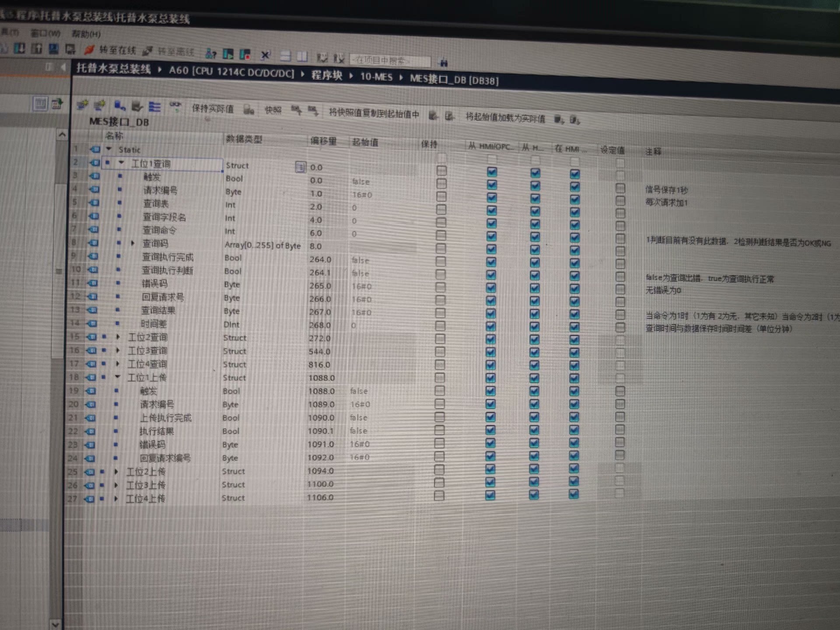Uncheck HMI/OPC accessible for 请求编号 row 4
Image resolution: width=840 pixels, height=630 pixels.
click(492, 197)
